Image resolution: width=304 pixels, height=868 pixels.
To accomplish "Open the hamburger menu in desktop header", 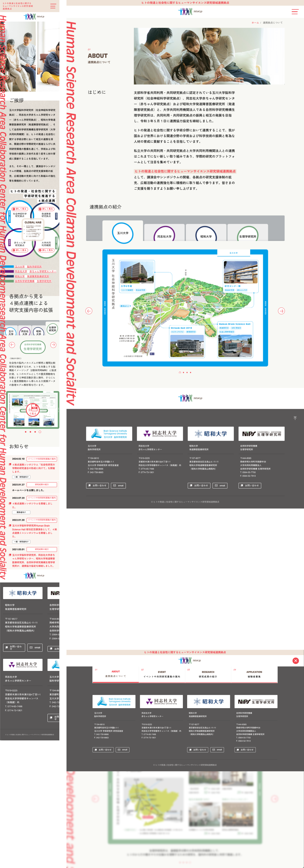I will 294,11.
